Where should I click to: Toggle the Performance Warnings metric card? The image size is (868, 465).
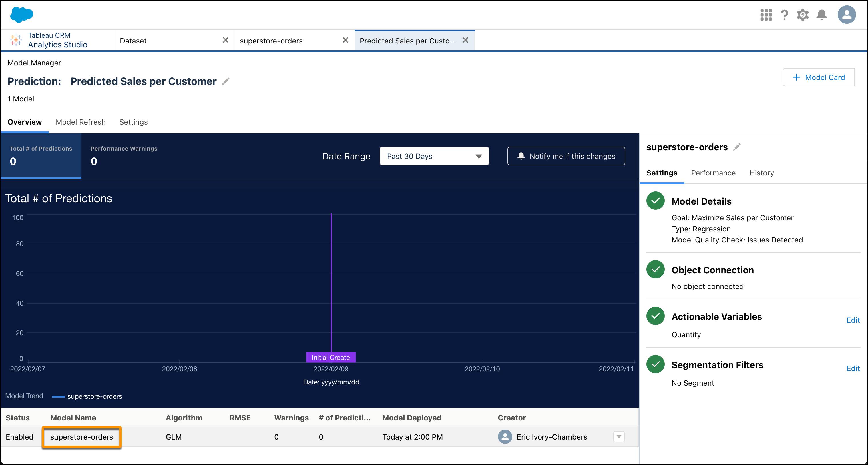124,155
